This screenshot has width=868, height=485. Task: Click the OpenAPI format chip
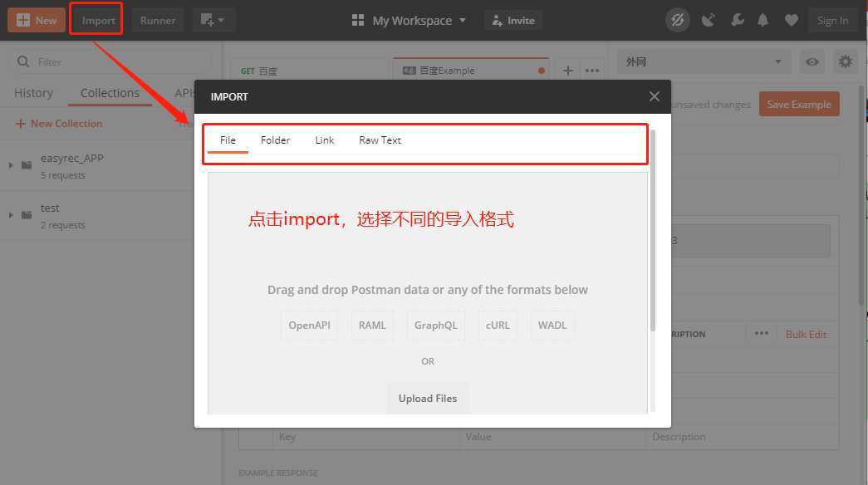(x=309, y=326)
